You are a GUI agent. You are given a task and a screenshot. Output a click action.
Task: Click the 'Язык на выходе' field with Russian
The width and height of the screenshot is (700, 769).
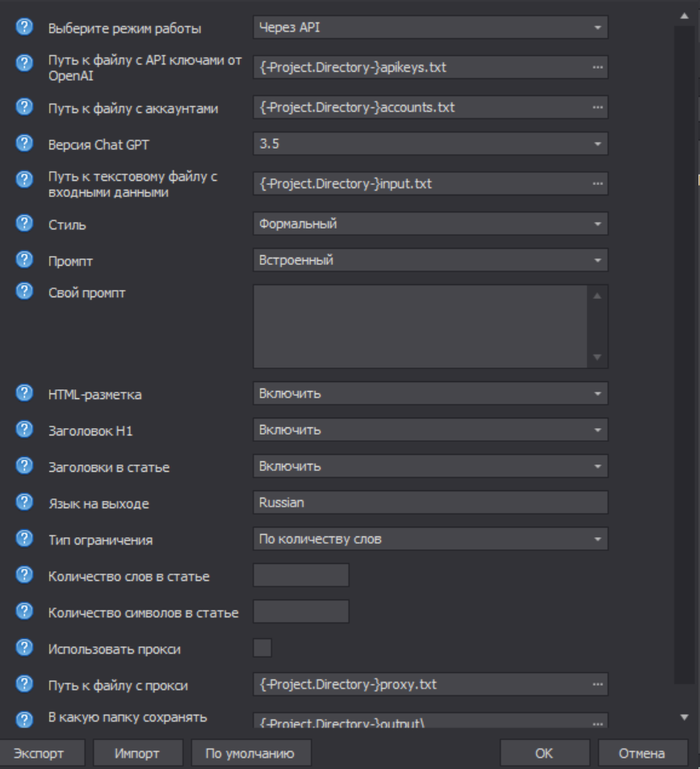pos(430,502)
